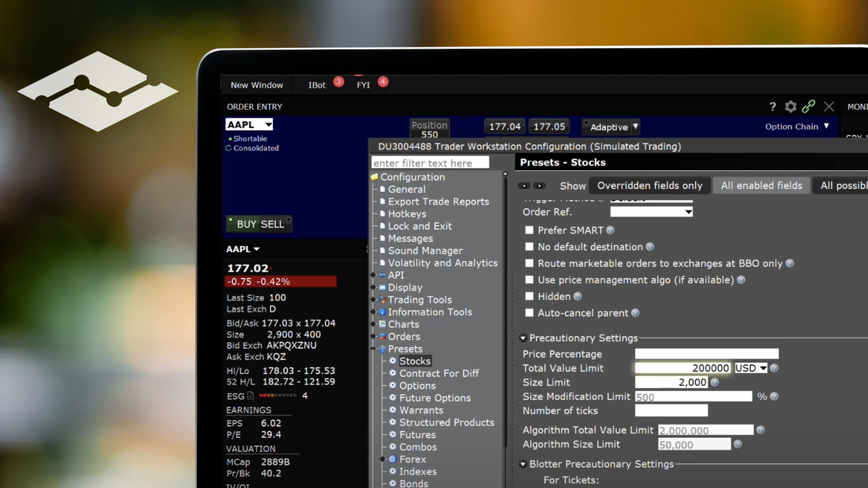
Task: Click Stocks gear icon in Presets tree
Action: tap(392, 361)
